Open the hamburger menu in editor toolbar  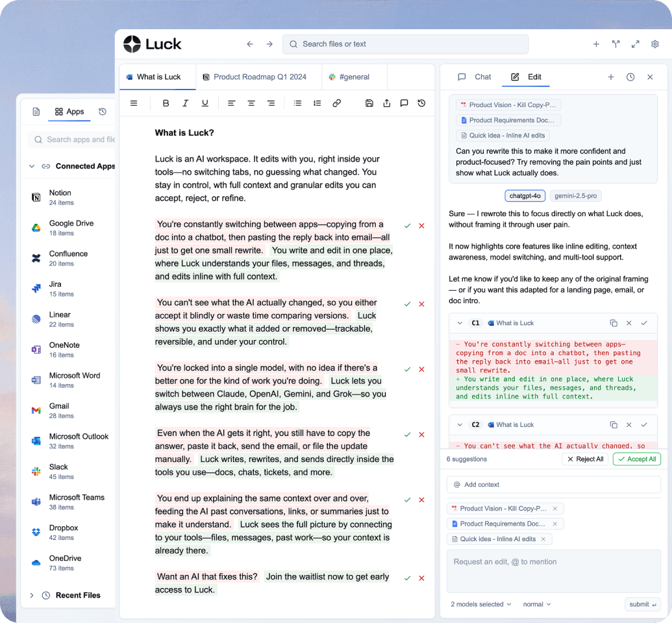[x=134, y=103]
